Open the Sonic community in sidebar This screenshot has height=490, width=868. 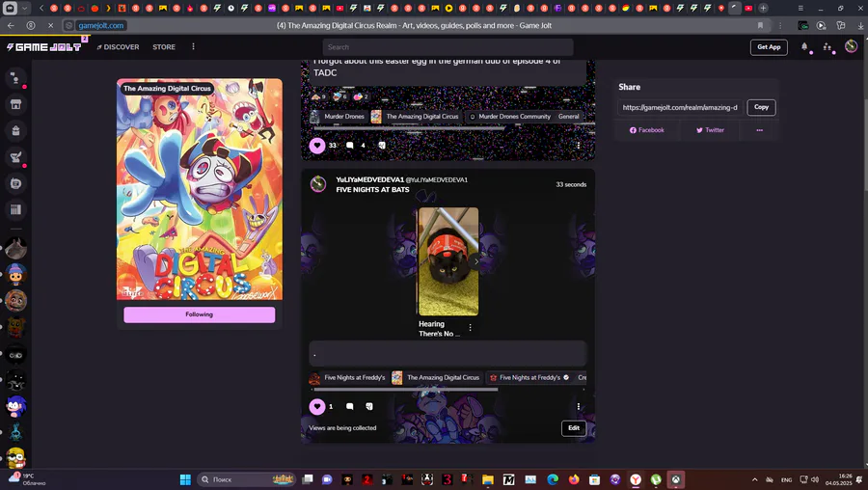click(x=15, y=406)
